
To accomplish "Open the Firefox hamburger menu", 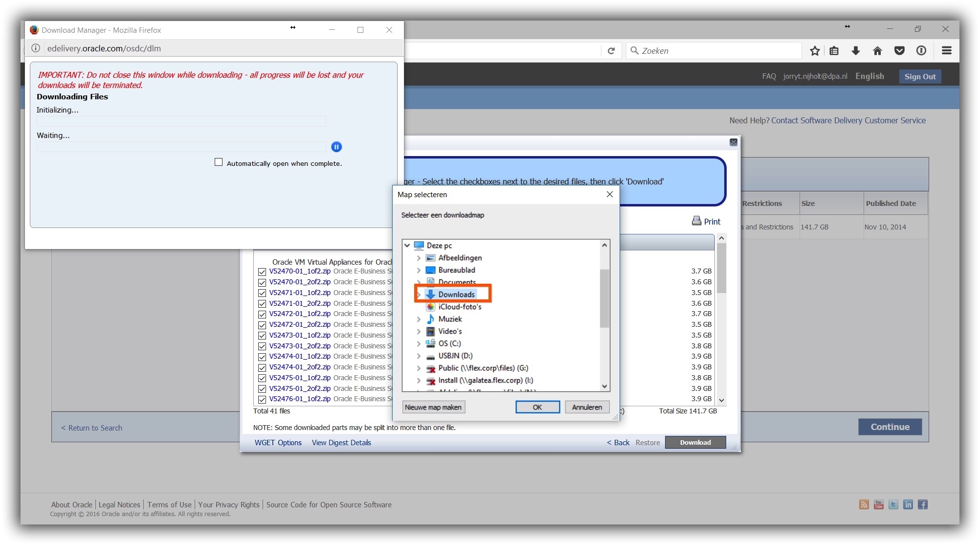I will tap(947, 50).
